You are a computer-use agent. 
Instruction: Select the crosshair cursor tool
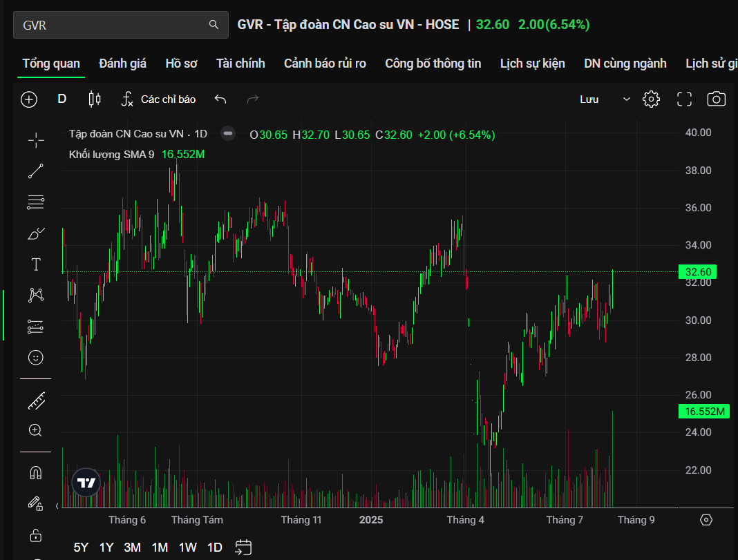[36, 140]
